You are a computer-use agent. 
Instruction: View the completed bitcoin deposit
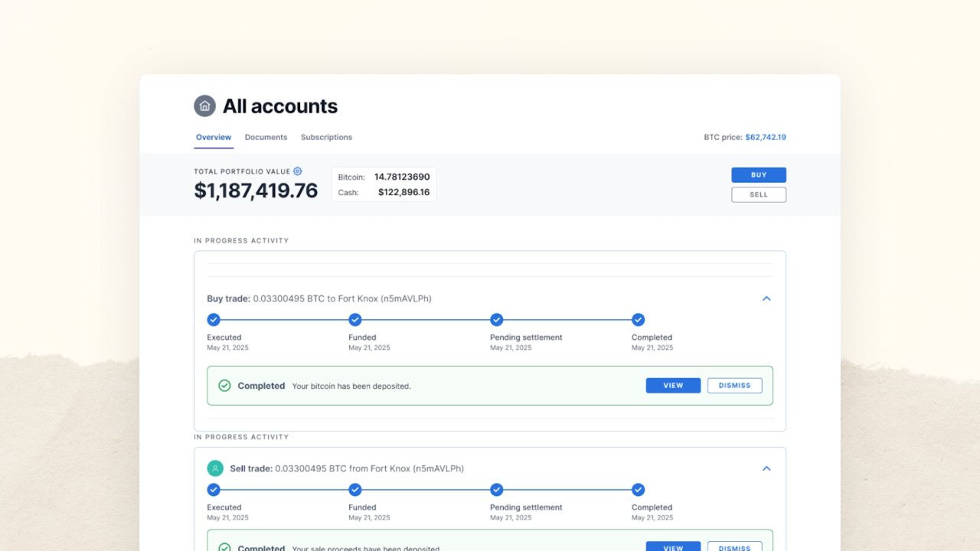[672, 385]
